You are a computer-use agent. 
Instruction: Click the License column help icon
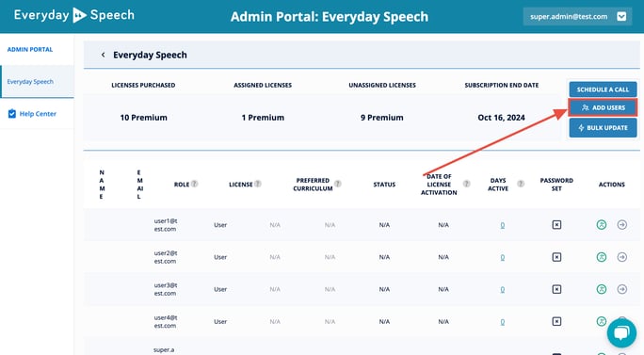[258, 184]
